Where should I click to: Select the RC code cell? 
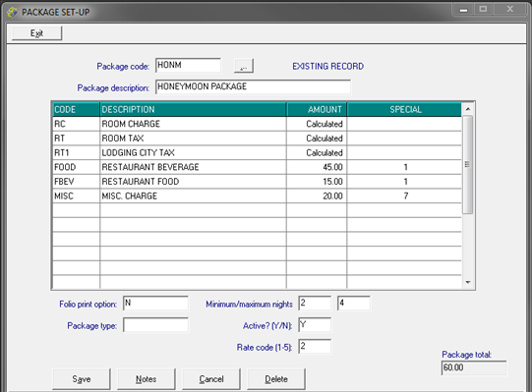click(77, 124)
